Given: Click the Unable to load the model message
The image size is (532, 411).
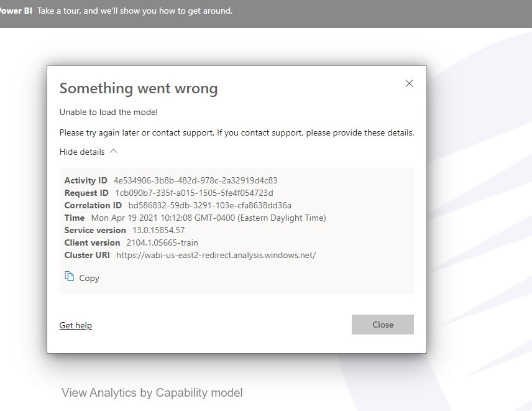Looking at the screenshot, I should click(x=109, y=112).
